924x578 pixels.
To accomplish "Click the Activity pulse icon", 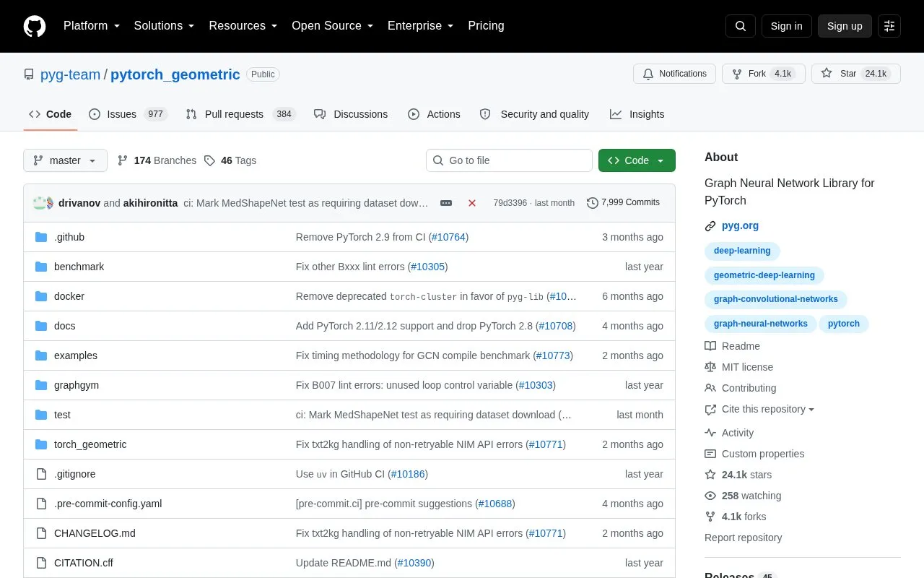I will pos(710,433).
